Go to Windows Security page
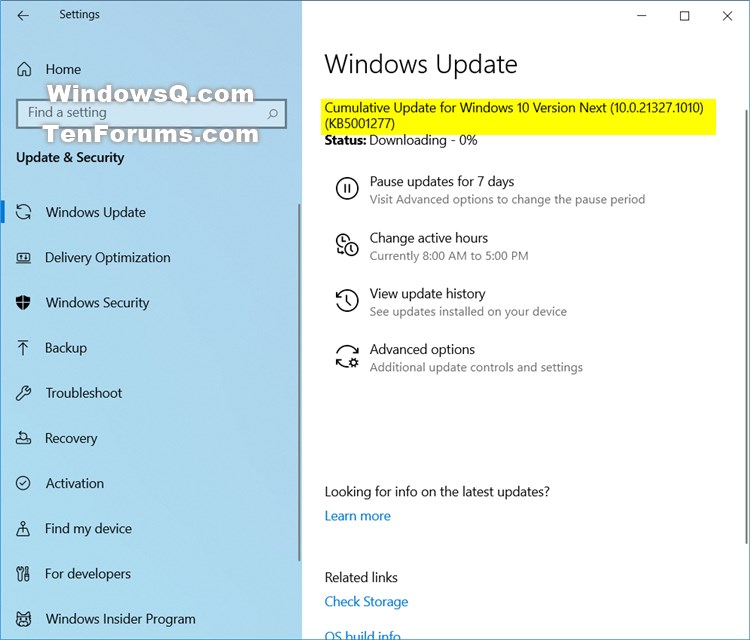 pos(98,303)
